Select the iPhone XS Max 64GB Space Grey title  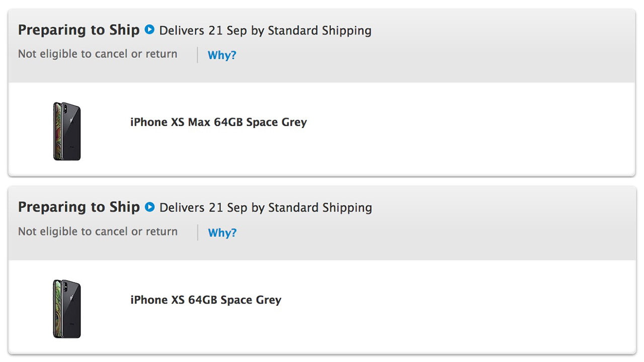[x=218, y=122]
